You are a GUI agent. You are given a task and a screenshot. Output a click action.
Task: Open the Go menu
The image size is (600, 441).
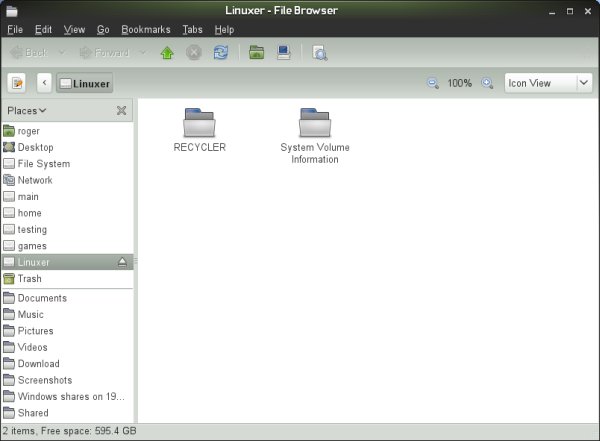(x=103, y=29)
